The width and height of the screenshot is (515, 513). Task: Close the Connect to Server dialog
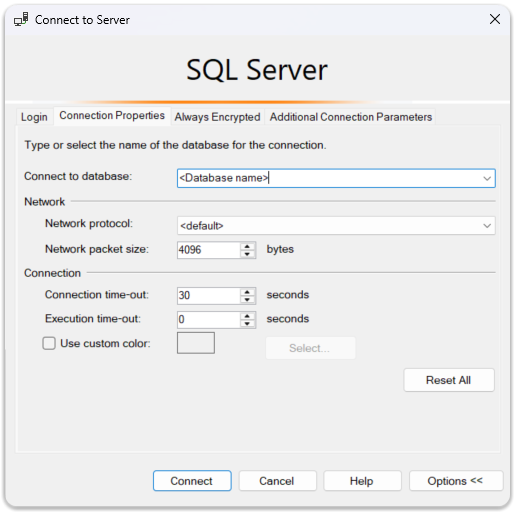[x=494, y=19]
